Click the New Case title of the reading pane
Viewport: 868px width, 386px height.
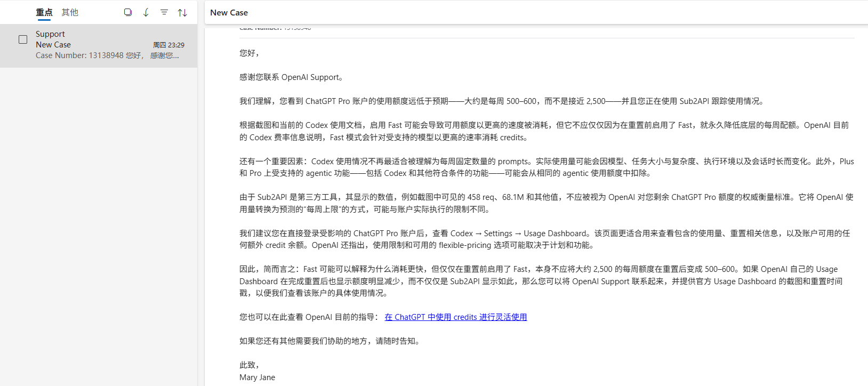229,13
